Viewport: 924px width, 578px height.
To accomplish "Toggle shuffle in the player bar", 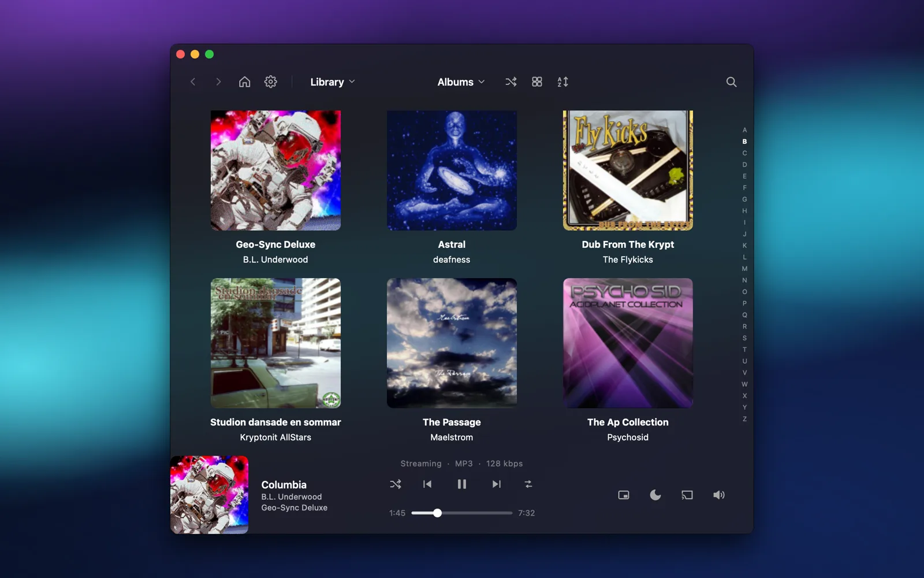I will tap(396, 484).
